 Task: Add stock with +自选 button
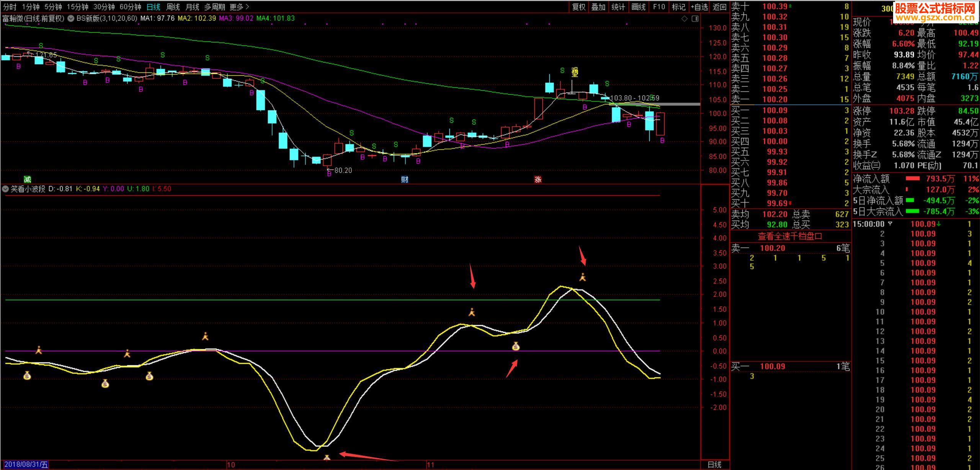[699, 7]
